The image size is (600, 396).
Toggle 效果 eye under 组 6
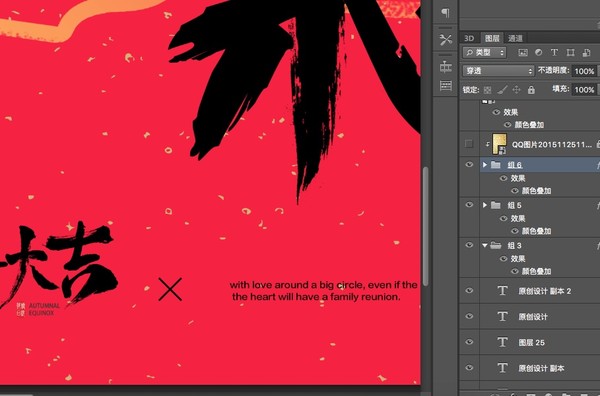504,178
